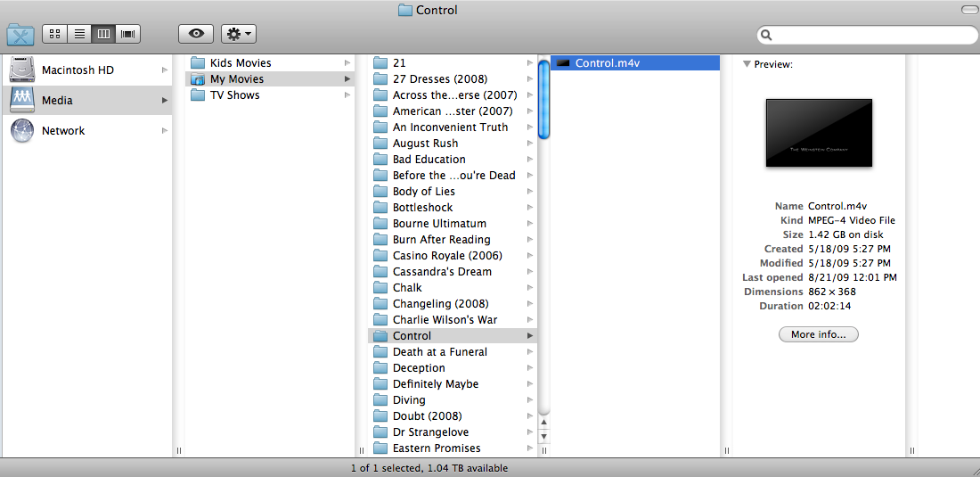Click the Body of Lies folder icon
980x477 pixels.
coord(380,192)
